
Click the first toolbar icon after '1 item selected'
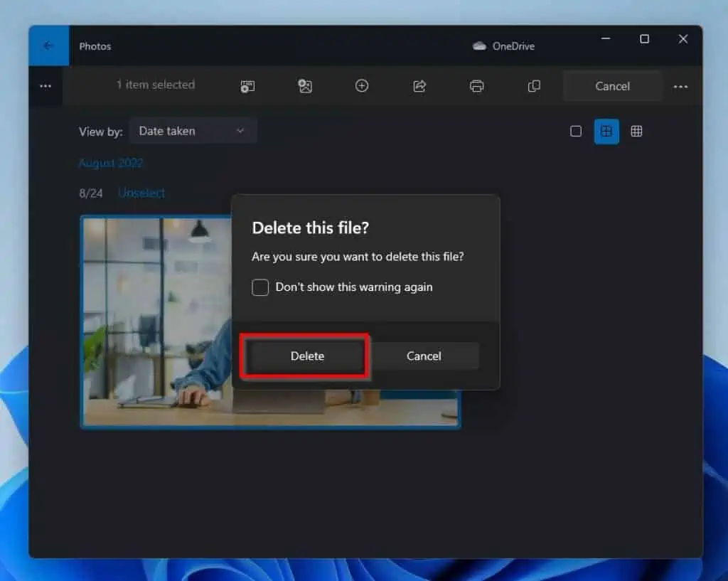coord(247,86)
